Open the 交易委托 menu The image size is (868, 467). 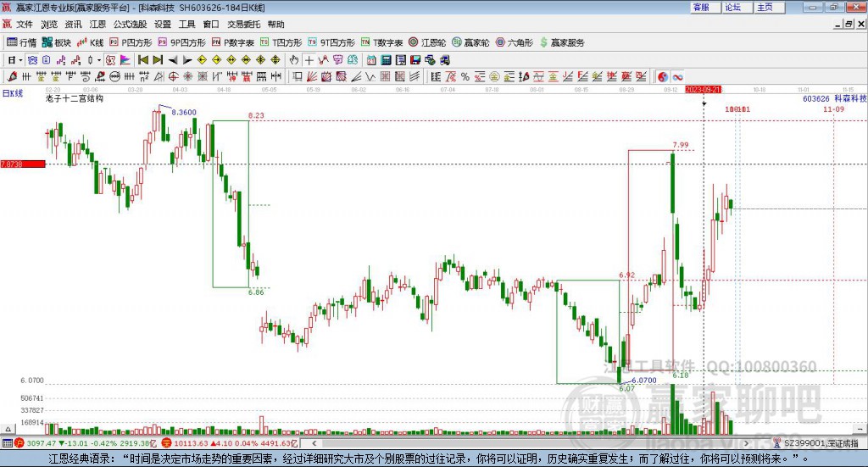click(243, 25)
